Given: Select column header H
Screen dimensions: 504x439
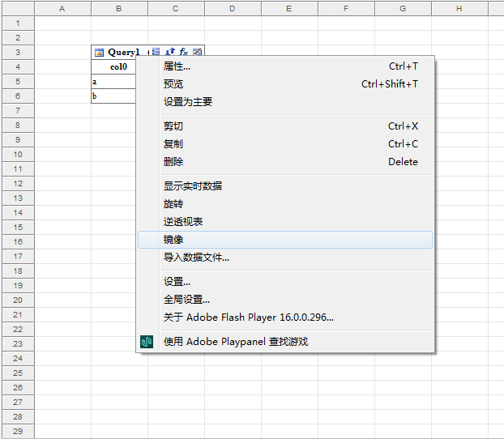Looking at the screenshot, I should pos(459,9).
